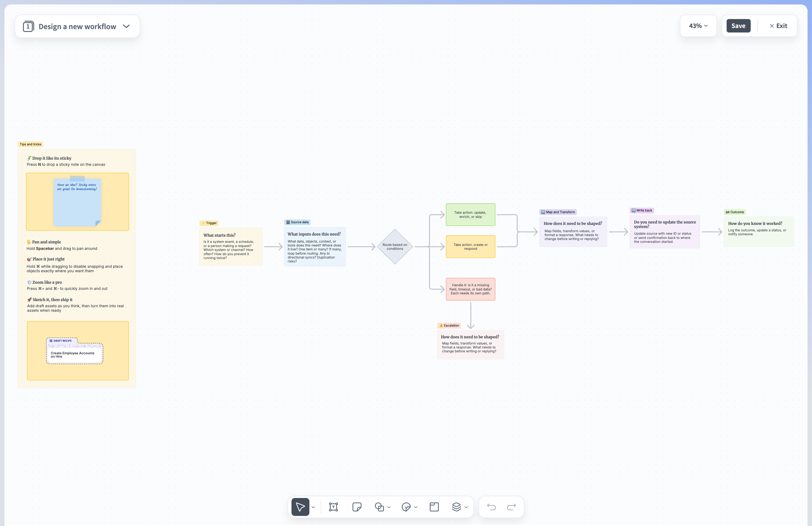Select the red 'Handle it' error box
This screenshot has width=812, height=526.
[470, 289]
